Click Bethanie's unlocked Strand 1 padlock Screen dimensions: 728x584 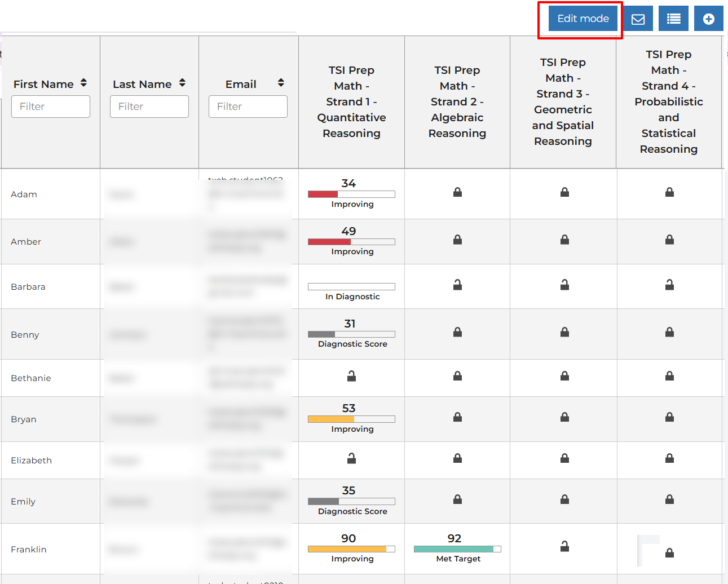[x=351, y=376]
